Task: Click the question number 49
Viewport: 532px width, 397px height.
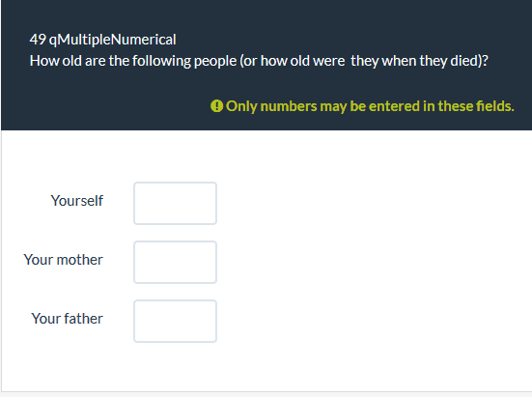Action: (38, 40)
